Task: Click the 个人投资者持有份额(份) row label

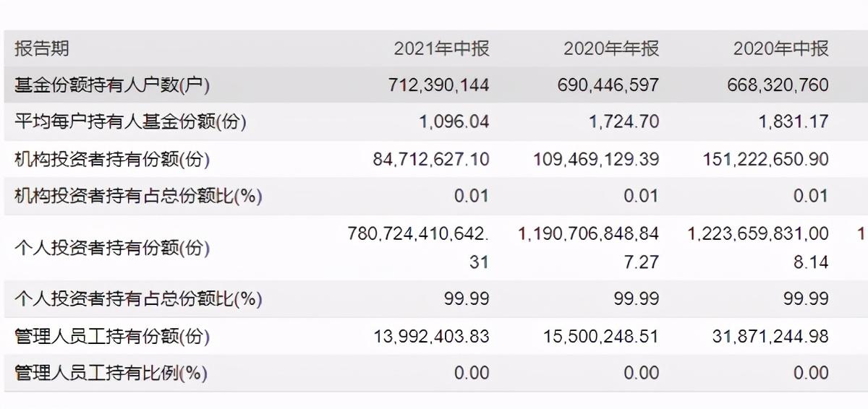Action: (x=112, y=248)
